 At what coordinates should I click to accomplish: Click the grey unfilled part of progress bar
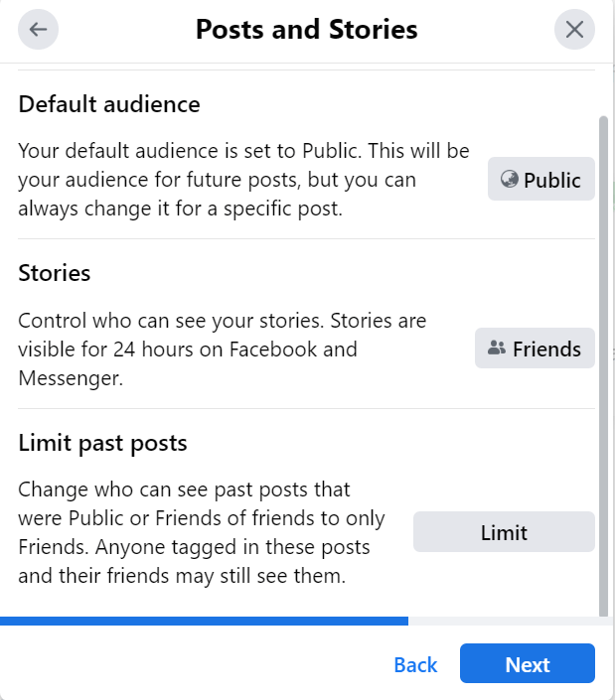coord(511,621)
